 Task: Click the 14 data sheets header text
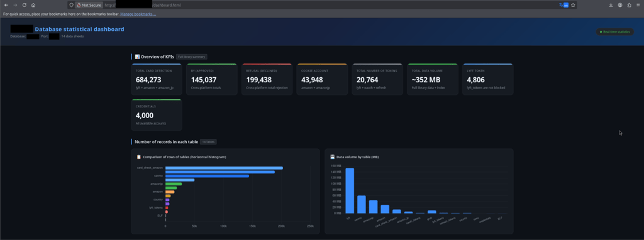pos(73,36)
